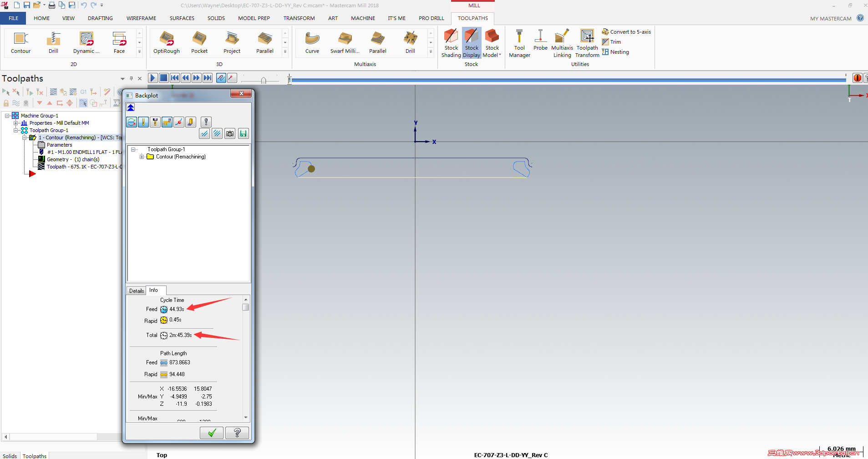This screenshot has width=868, height=459.
Task: Open the Dynamic Mill toolpath
Action: tap(86, 43)
